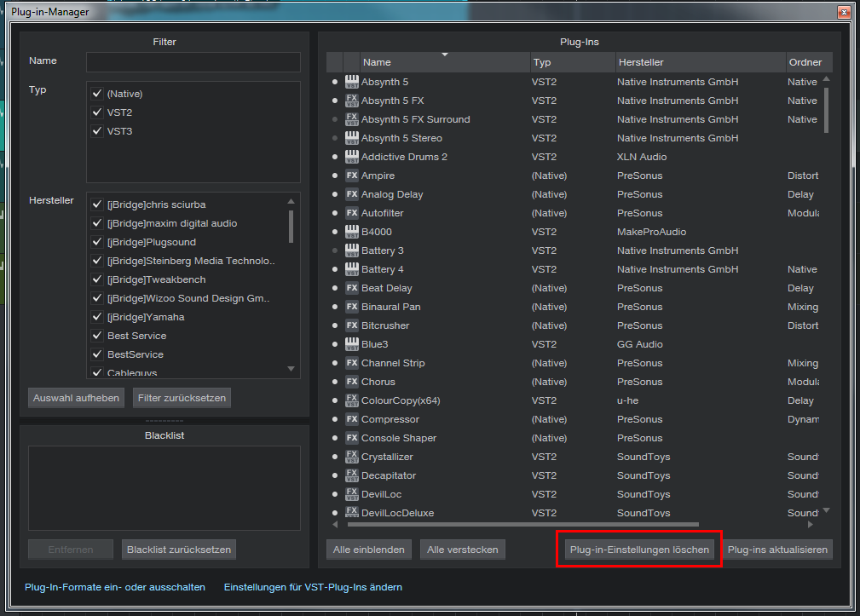Open Einstellungen für VST-Plug-Ins ändern link
Image resolution: width=860 pixels, height=616 pixels.
(x=313, y=587)
